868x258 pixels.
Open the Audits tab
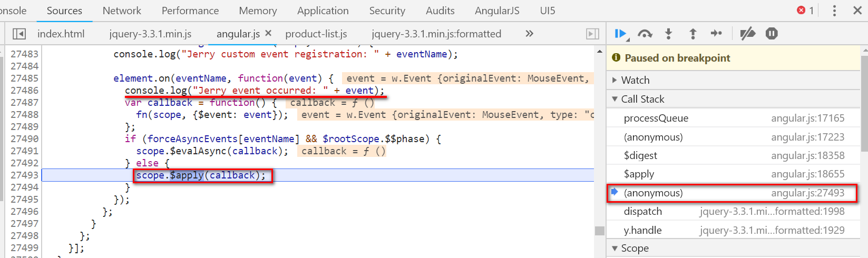tap(440, 11)
